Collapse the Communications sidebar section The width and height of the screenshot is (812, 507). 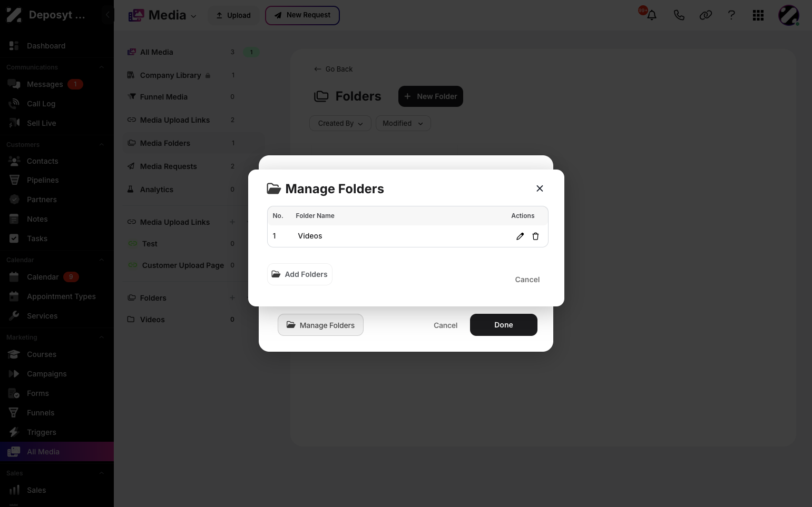pos(101,67)
